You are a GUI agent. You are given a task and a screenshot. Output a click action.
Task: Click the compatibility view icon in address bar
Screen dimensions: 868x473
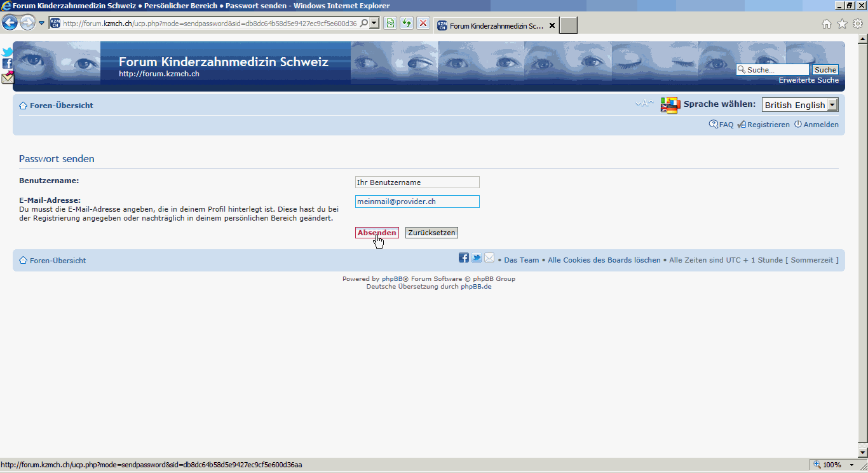390,24
